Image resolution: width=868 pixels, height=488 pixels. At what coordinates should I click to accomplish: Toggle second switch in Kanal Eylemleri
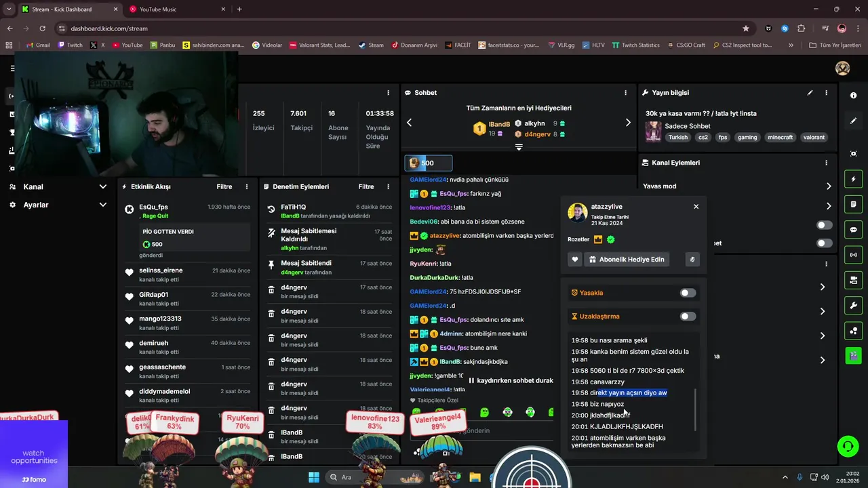click(825, 243)
